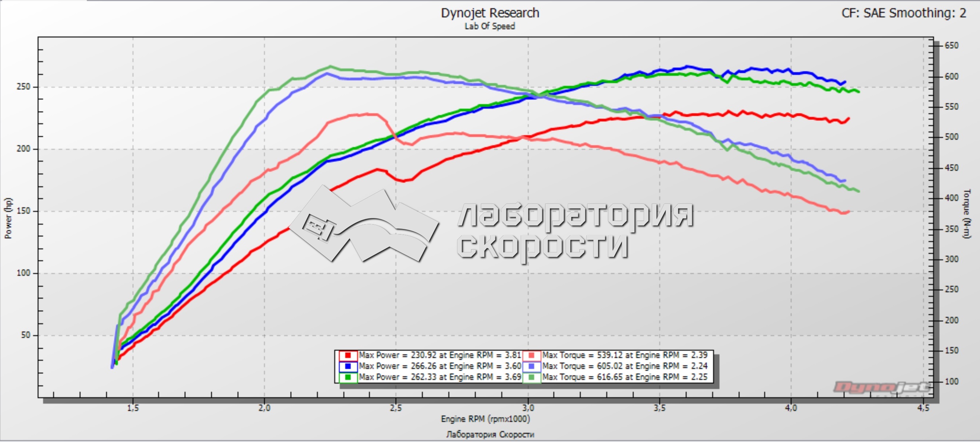Select the Max Torque 605.02 legend entry
Screen dimensions: 980x442
[624, 366]
